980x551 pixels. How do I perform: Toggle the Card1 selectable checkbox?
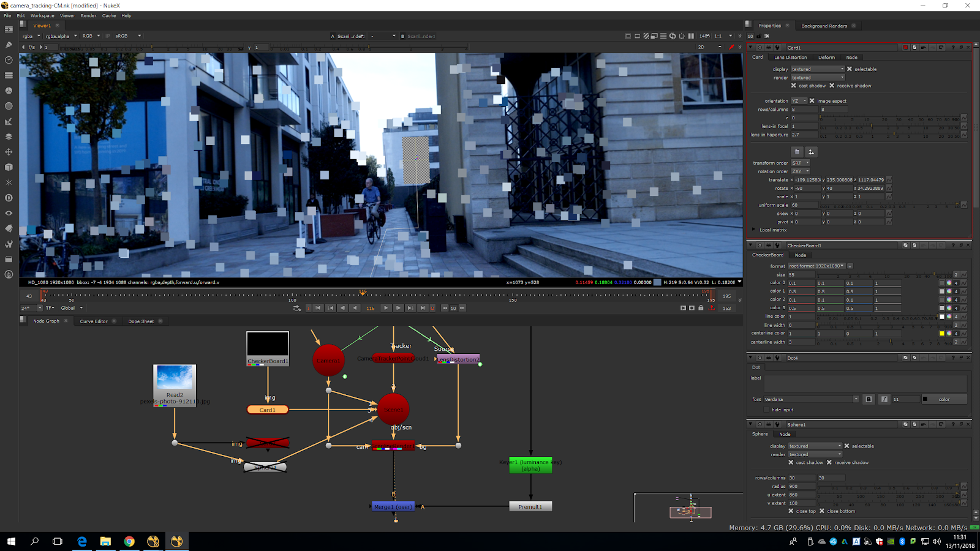[x=850, y=69]
